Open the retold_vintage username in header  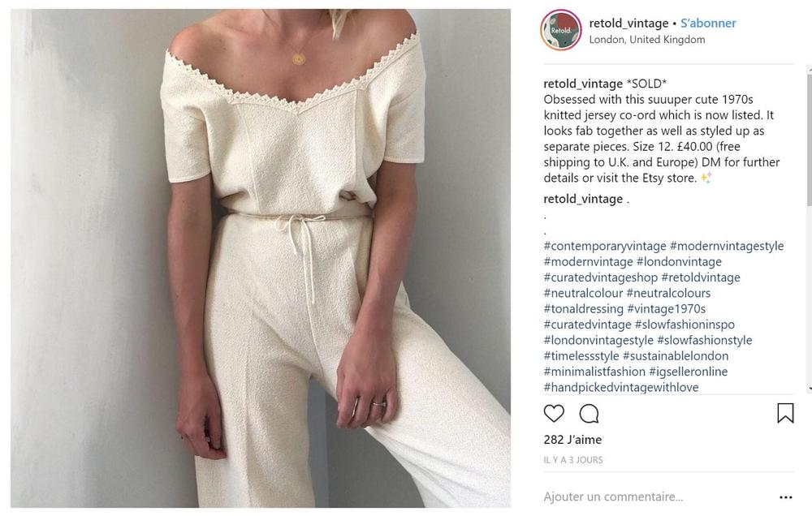coord(628,24)
